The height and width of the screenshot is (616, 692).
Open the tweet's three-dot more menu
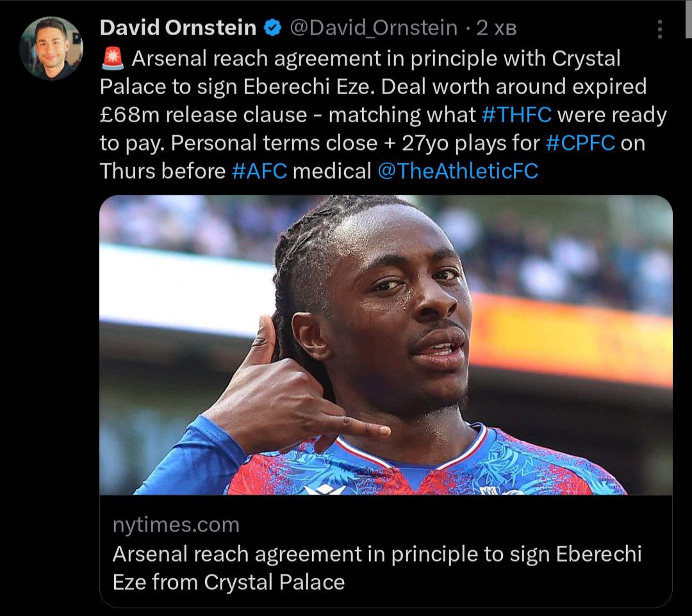click(661, 29)
